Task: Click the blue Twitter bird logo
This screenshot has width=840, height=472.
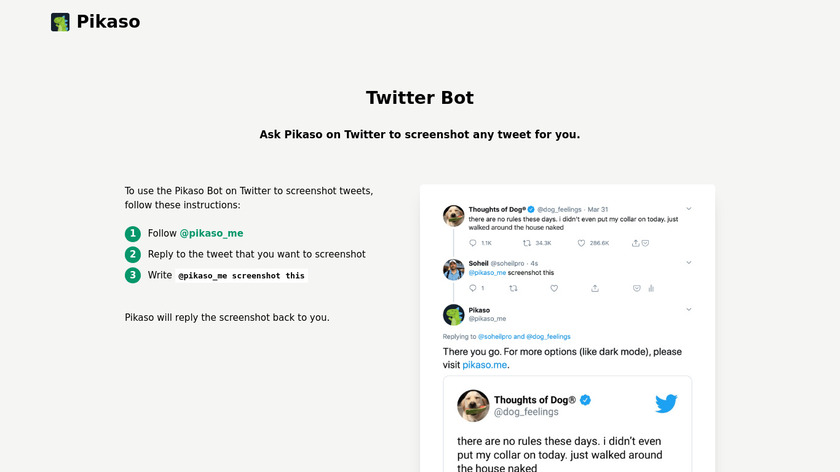Action: (666, 403)
